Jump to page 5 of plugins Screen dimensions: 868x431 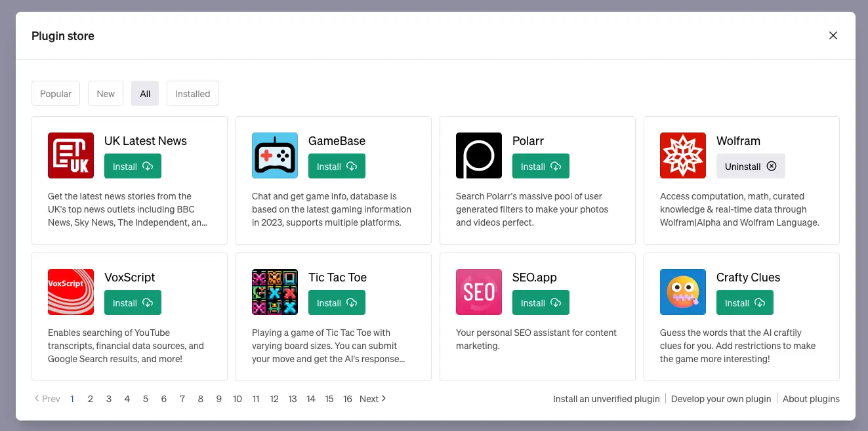point(146,398)
